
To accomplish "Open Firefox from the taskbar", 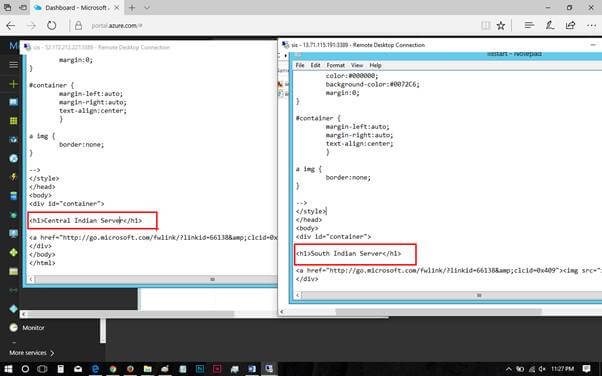I will pyautogui.click(x=130, y=369).
